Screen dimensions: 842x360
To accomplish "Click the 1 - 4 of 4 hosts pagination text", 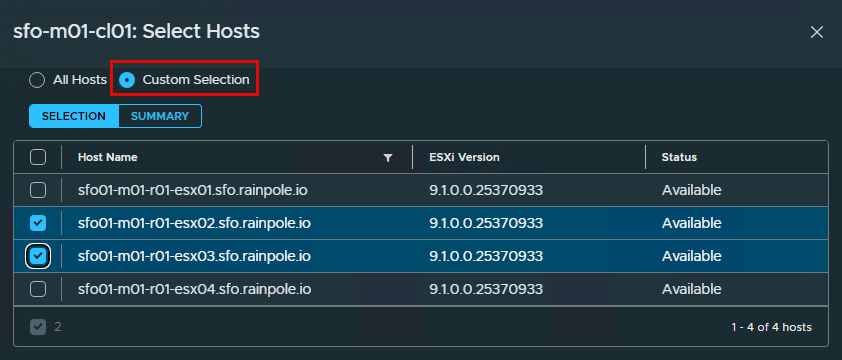I will (x=772, y=327).
